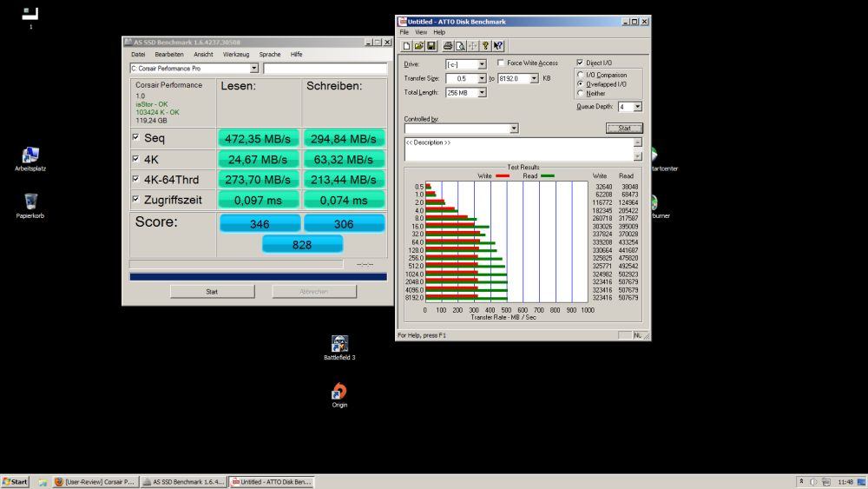
Task: Open the Bearbeiten menu in AS SSD
Action: pyautogui.click(x=169, y=54)
